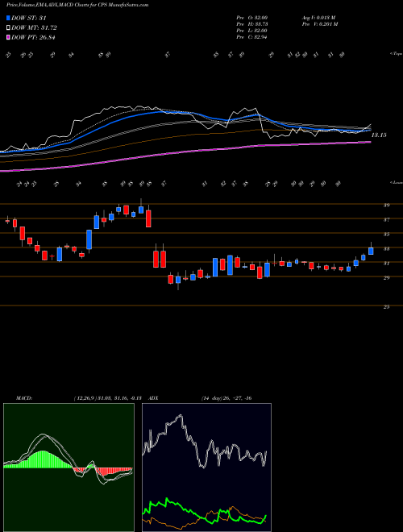Select the 'DOW PT: 26.84' legend label
Viewport: 403px width, 532px height.
click(33, 37)
